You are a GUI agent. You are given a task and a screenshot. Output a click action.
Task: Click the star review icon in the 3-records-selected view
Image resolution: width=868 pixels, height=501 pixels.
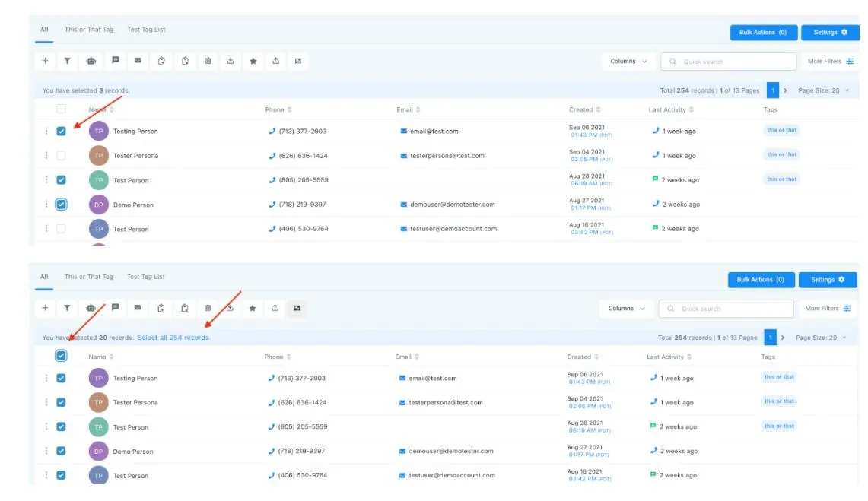click(x=253, y=61)
